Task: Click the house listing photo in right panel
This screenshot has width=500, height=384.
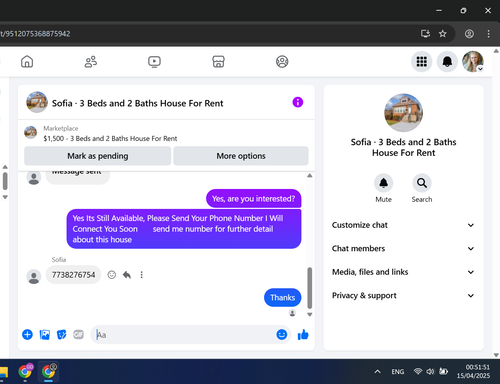Action: pyautogui.click(x=403, y=113)
